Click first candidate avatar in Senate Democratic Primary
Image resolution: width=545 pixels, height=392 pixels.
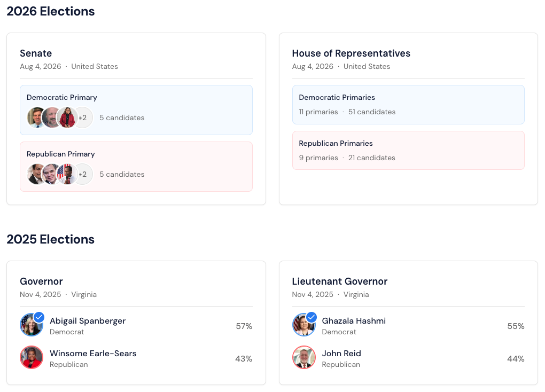click(36, 117)
